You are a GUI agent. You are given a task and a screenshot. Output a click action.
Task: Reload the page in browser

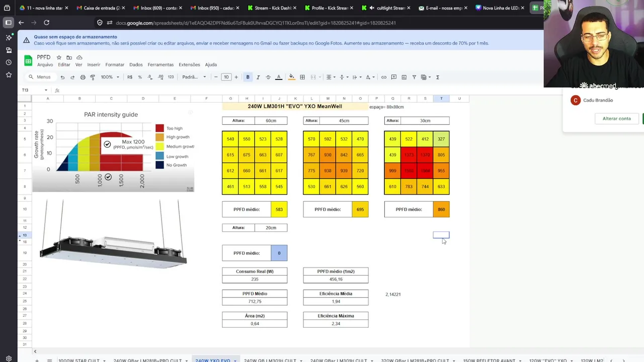pos(46,23)
